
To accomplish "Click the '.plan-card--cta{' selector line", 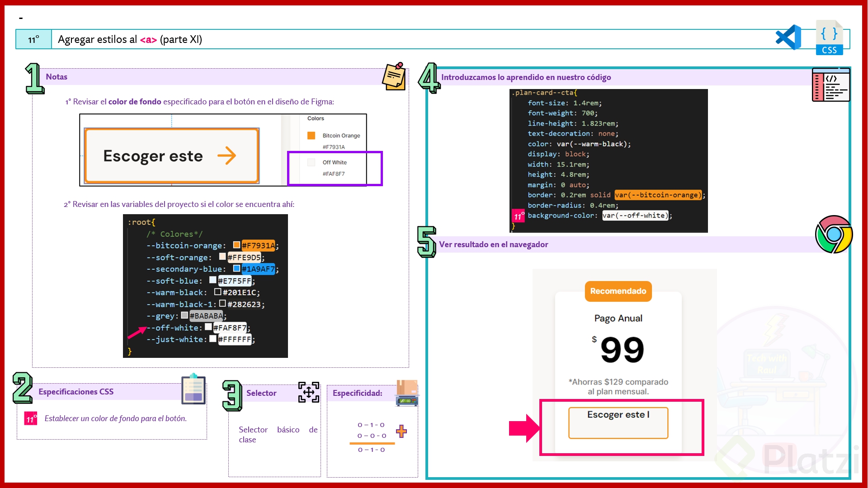I will (544, 93).
